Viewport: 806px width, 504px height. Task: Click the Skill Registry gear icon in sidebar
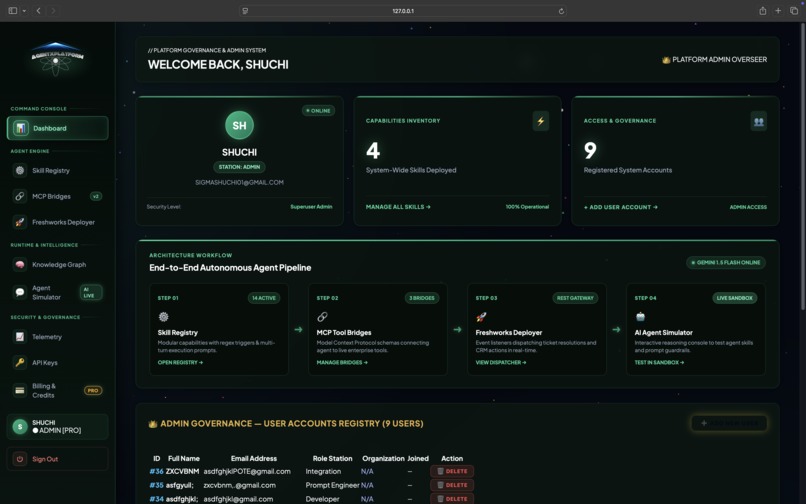tap(20, 170)
